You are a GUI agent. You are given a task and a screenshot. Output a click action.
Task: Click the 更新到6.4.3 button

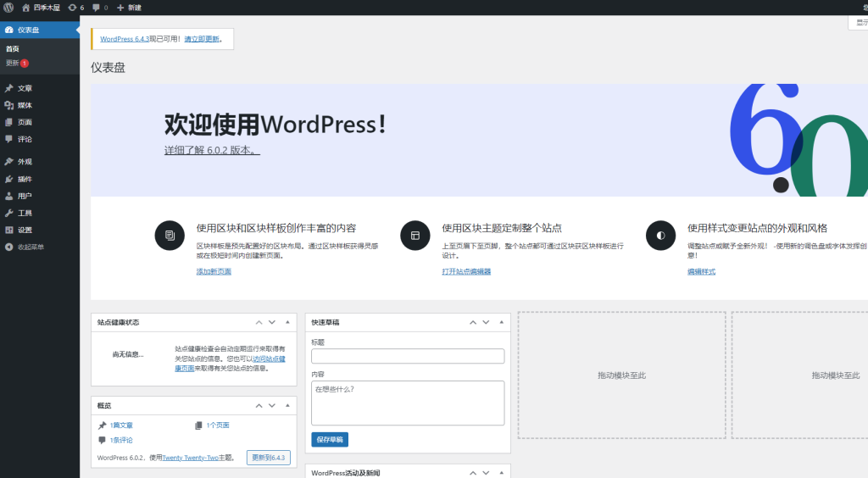pyautogui.click(x=268, y=458)
